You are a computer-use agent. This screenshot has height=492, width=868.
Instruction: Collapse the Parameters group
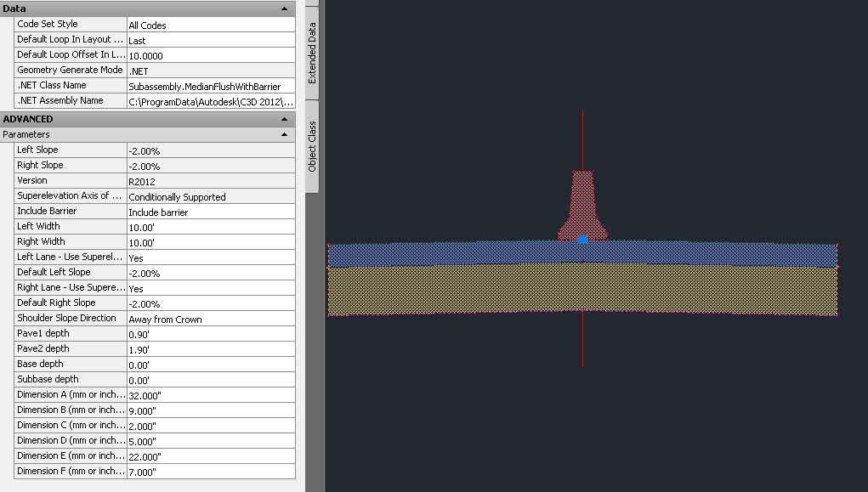coord(285,134)
